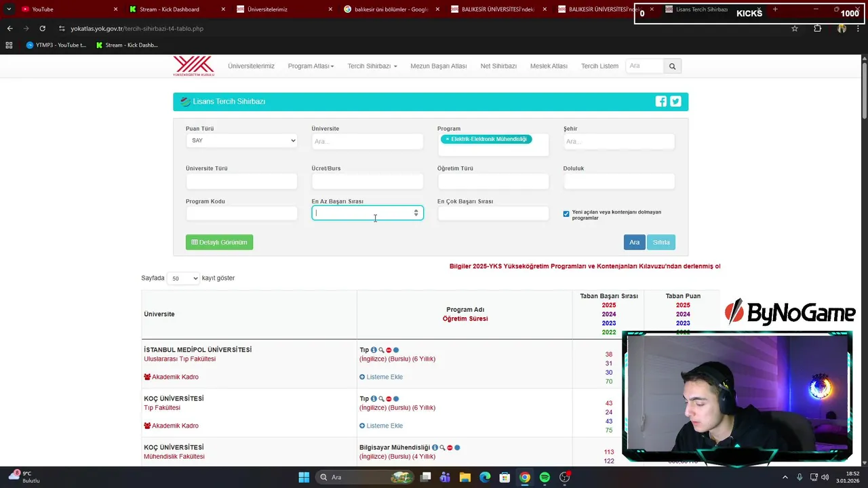Screen dimensions: 868x488
Task: Click info icon for İstanbul Medipol Tıp
Action: (374, 350)
